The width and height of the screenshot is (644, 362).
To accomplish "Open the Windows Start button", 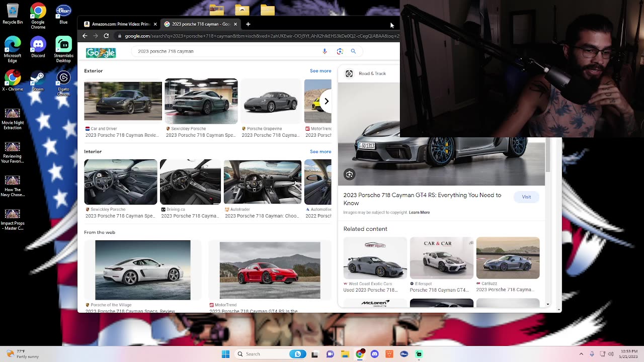I will [225, 354].
